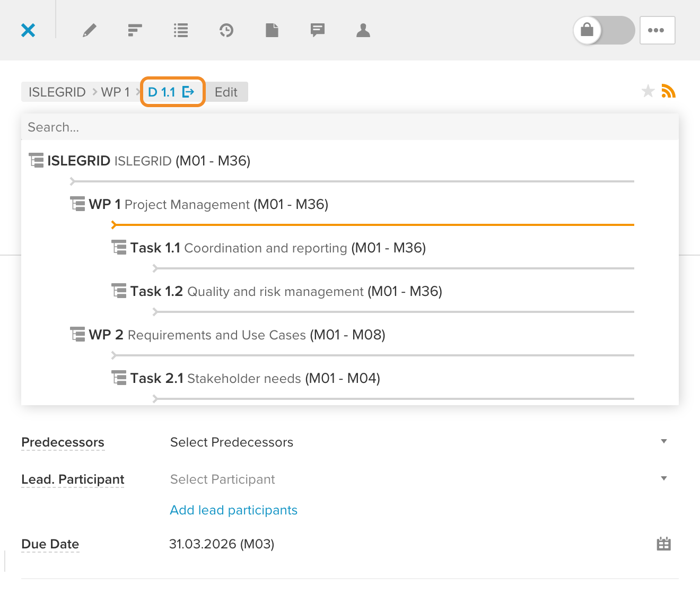Screen dimensions: 700x594
Task: Open the participants person icon
Action: click(x=363, y=30)
